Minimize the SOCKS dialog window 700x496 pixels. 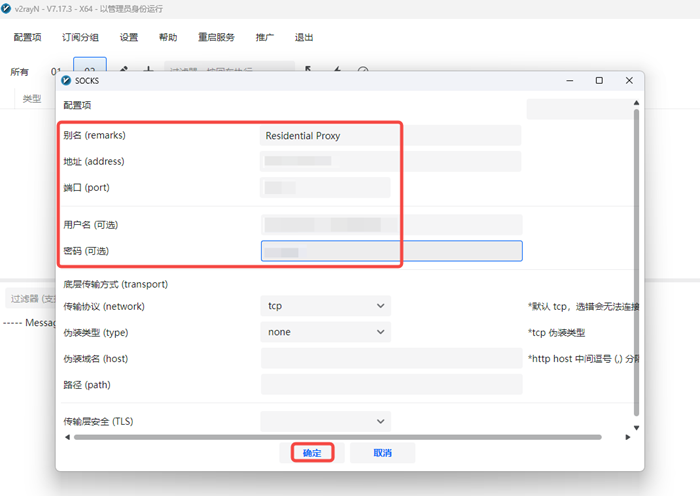click(570, 80)
